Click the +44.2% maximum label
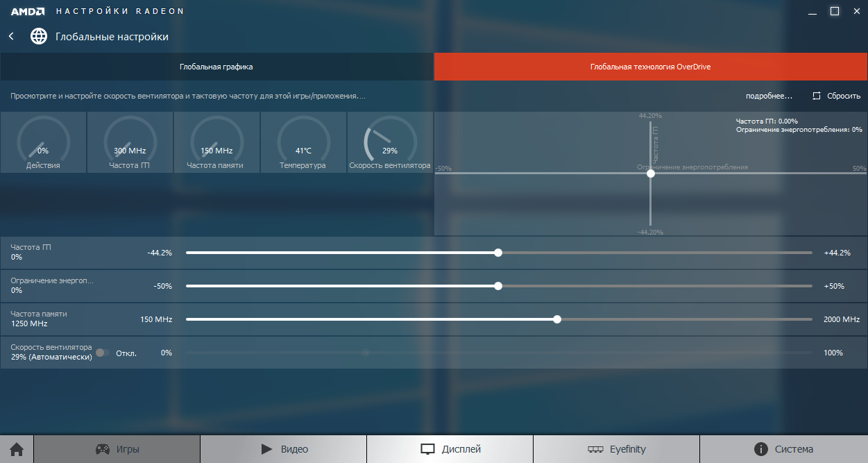Screen dimensions: 868x463 click(837, 253)
